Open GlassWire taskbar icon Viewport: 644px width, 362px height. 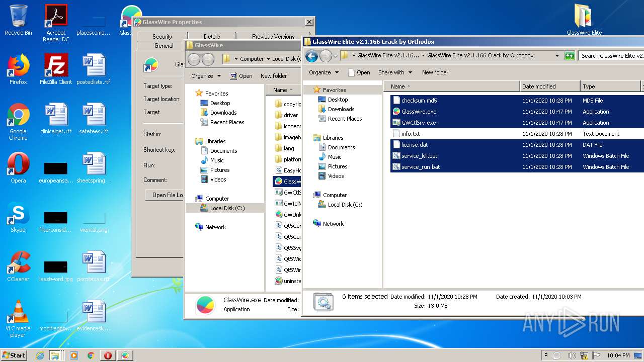[125, 355]
